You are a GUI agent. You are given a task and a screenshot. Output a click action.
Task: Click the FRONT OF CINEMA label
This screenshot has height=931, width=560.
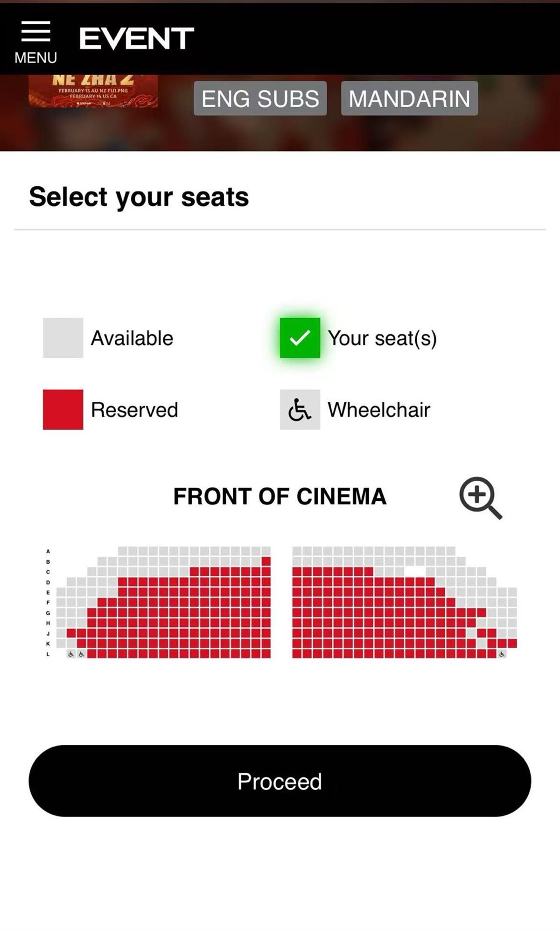click(280, 497)
